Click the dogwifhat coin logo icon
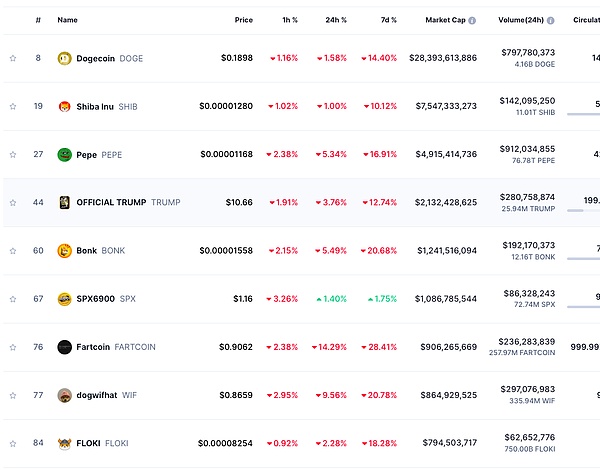The image size is (600, 470). click(65, 395)
